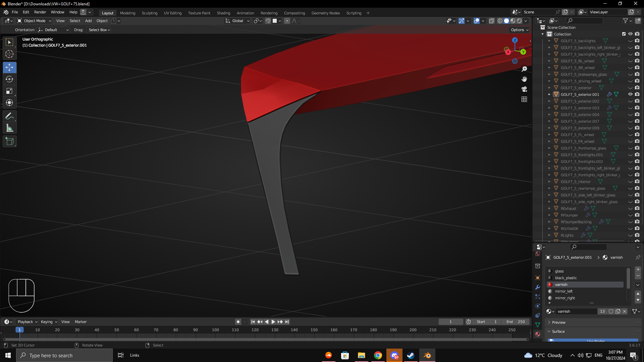The width and height of the screenshot is (644, 362).
Task: Switch to orthographic/perspective grid icon
Action: pyautogui.click(x=524, y=99)
